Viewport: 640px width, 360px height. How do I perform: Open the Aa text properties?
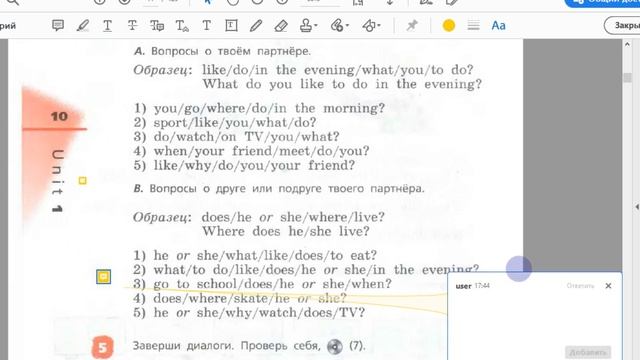coord(498,26)
